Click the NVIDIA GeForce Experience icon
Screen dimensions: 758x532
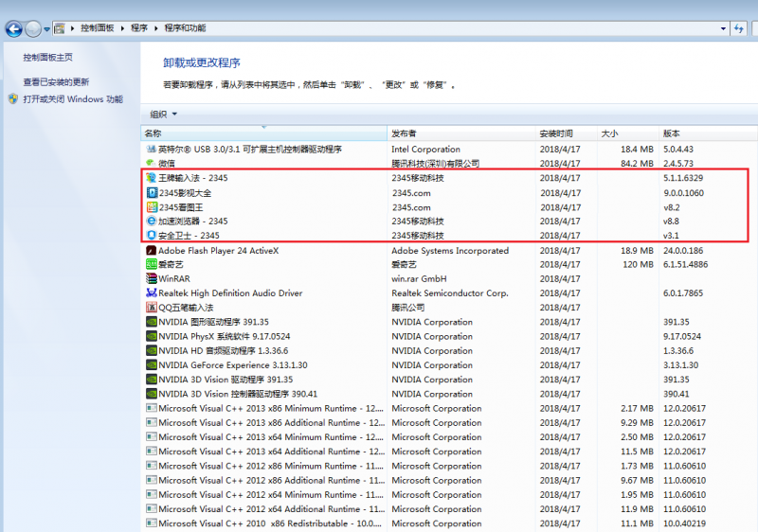(x=152, y=365)
